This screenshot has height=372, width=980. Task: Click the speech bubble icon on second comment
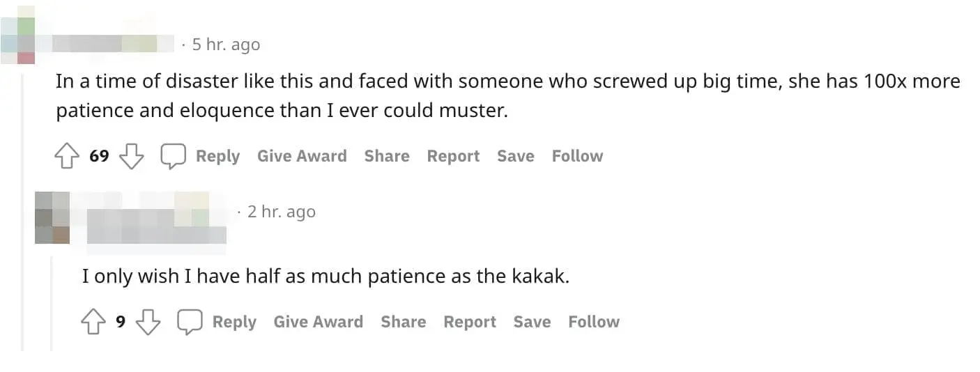tap(190, 322)
